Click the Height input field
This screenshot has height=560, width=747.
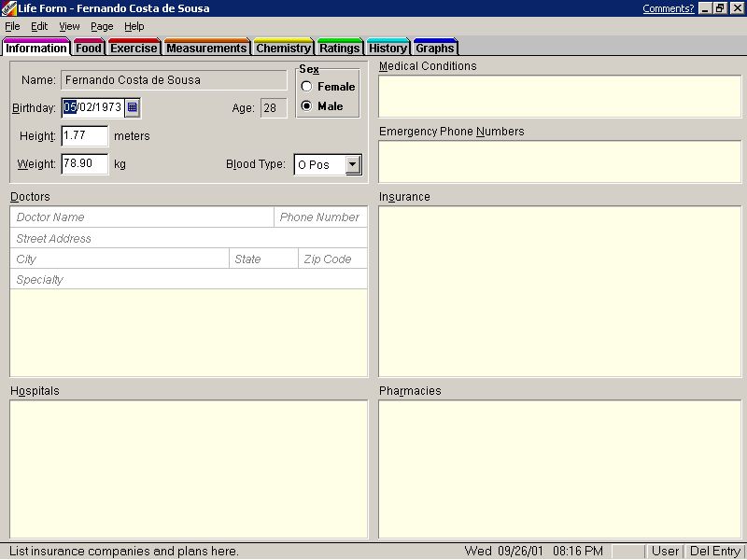click(85, 135)
